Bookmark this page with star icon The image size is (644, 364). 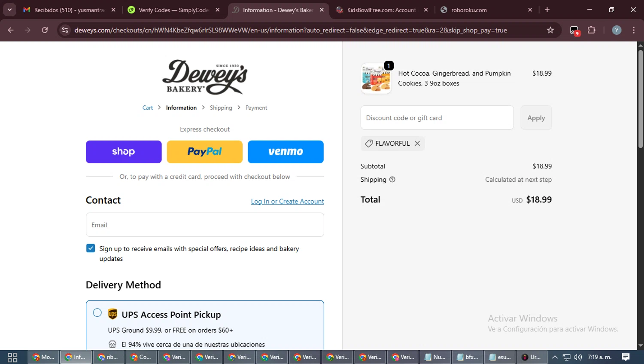(x=550, y=30)
